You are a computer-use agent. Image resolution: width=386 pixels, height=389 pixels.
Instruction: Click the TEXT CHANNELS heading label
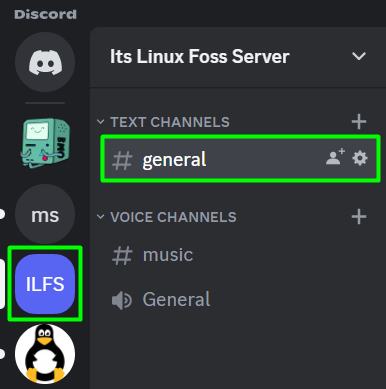pyautogui.click(x=170, y=122)
